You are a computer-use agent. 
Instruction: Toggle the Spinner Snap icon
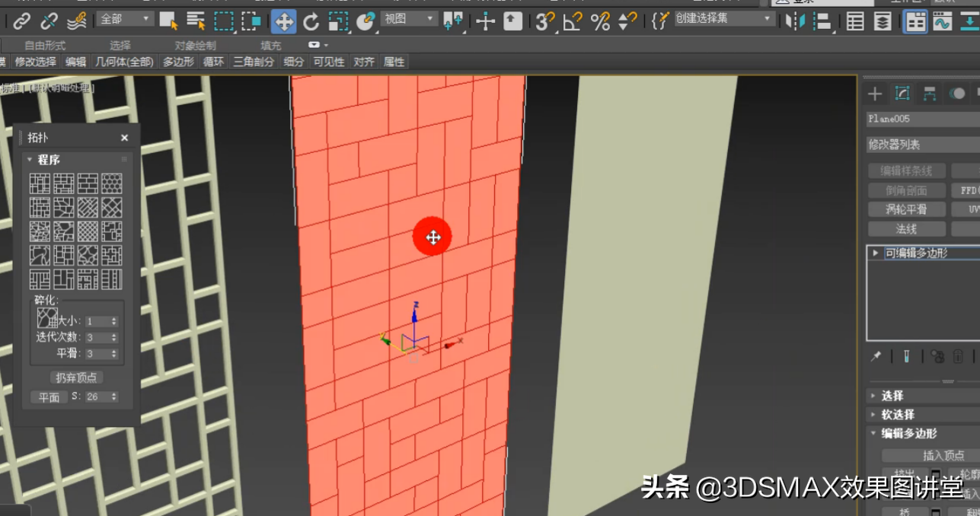tap(627, 21)
